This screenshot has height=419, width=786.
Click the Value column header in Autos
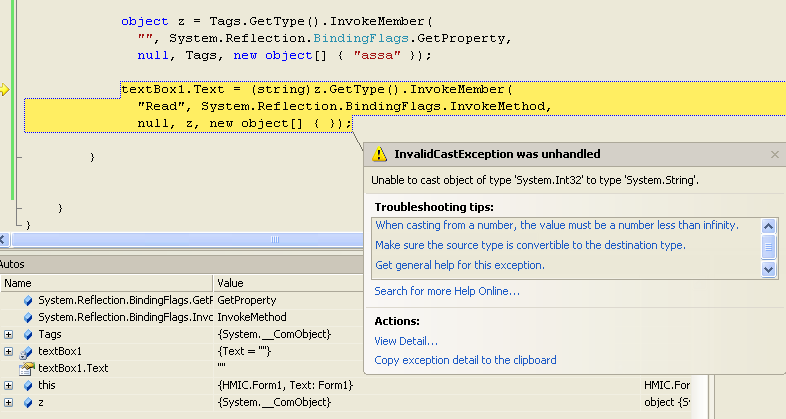click(288, 283)
